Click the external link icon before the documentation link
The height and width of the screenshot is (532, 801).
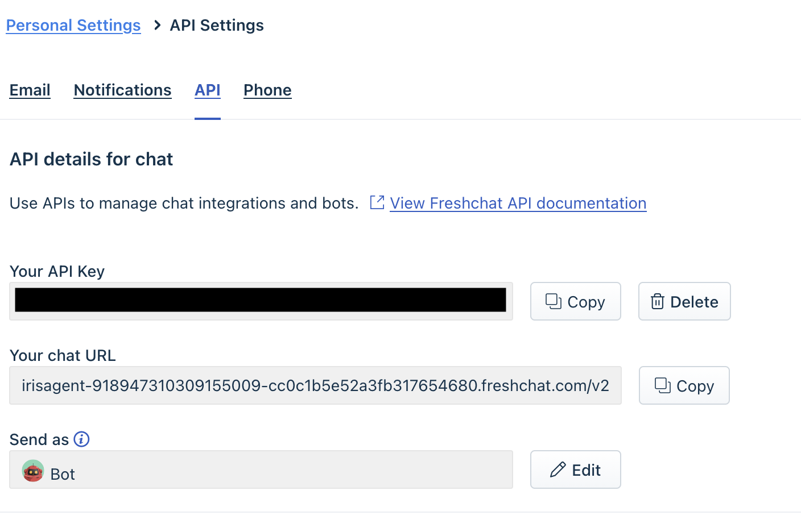point(377,202)
